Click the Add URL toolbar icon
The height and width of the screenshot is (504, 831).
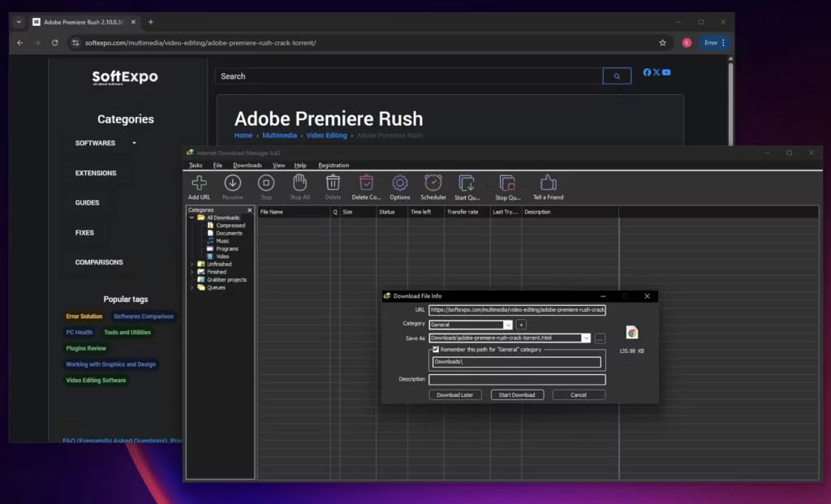199,183
